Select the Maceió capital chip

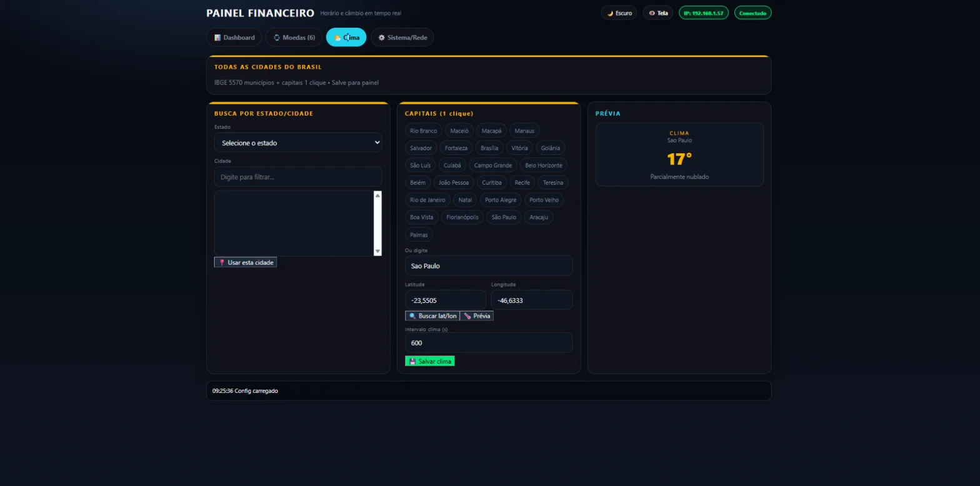click(459, 131)
